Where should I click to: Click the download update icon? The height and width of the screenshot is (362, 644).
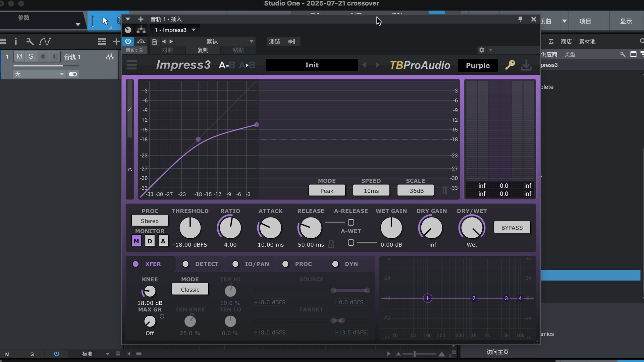526,65
